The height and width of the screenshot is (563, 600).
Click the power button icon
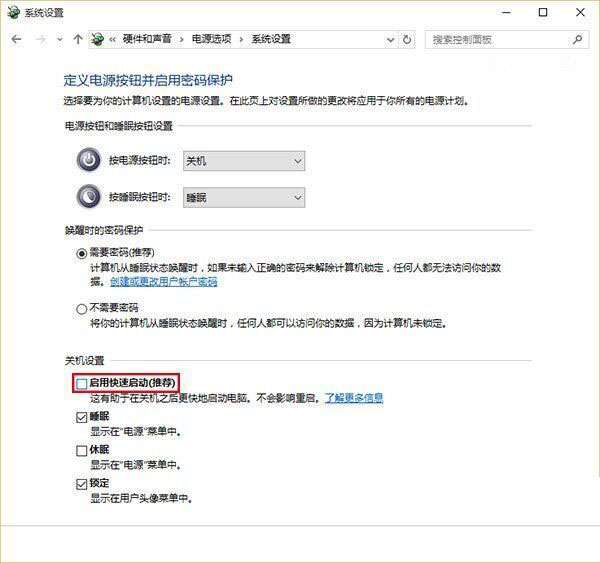click(x=89, y=161)
